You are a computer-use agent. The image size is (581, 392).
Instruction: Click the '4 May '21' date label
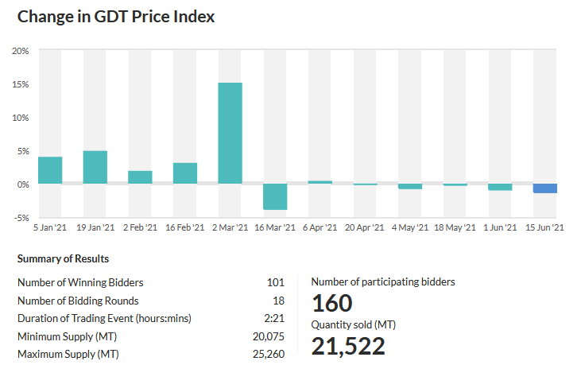click(410, 227)
